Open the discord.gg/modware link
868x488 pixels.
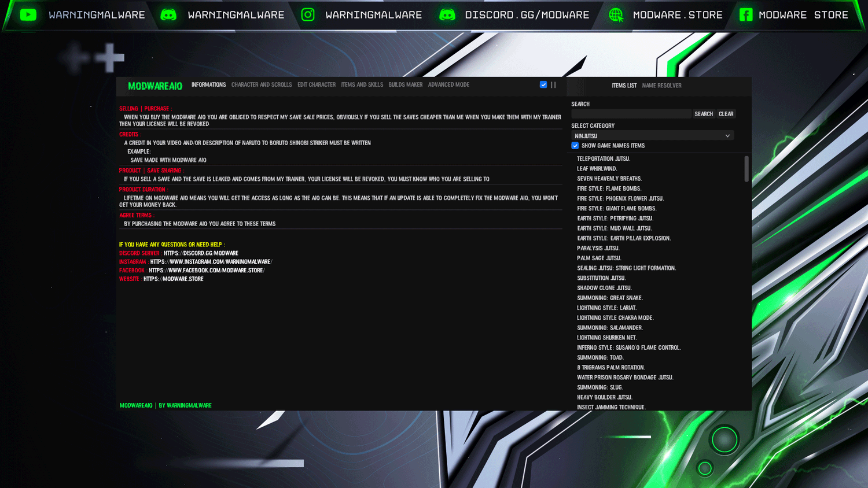[201, 253]
